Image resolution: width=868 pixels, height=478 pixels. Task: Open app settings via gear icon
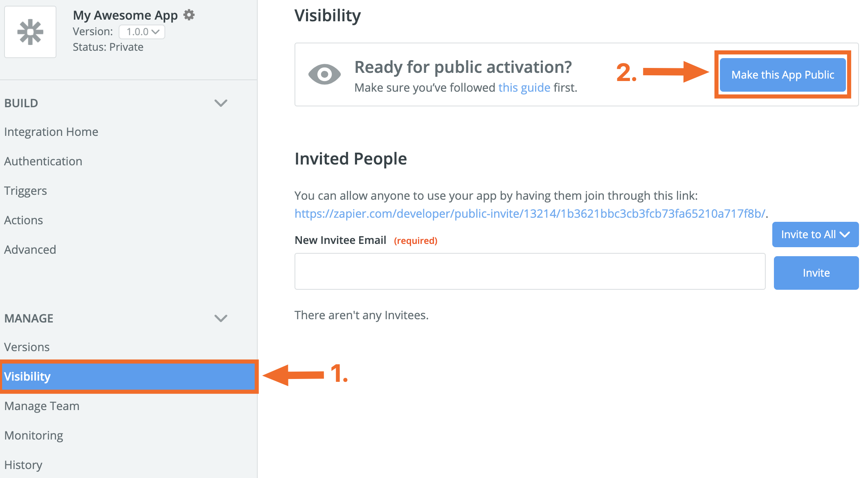pyautogui.click(x=189, y=15)
